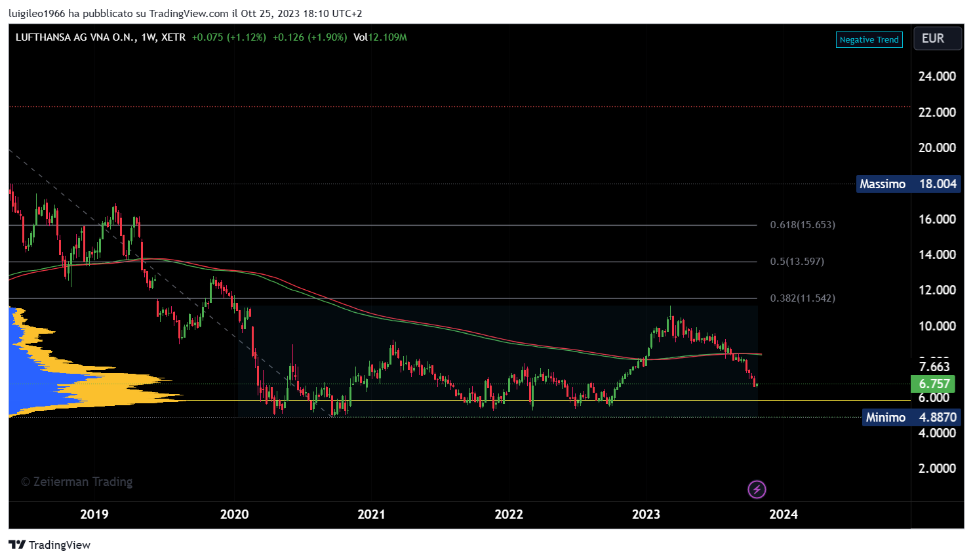Screen dimensions: 973x560
Task: Click the 16.000 price scale value
Action: [x=937, y=219]
